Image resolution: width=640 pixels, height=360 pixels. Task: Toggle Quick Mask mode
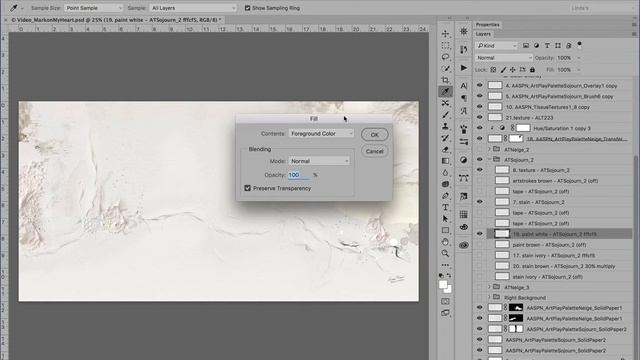445,301
